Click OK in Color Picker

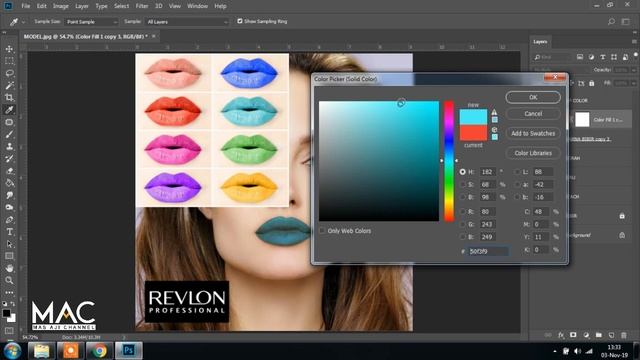click(x=533, y=97)
